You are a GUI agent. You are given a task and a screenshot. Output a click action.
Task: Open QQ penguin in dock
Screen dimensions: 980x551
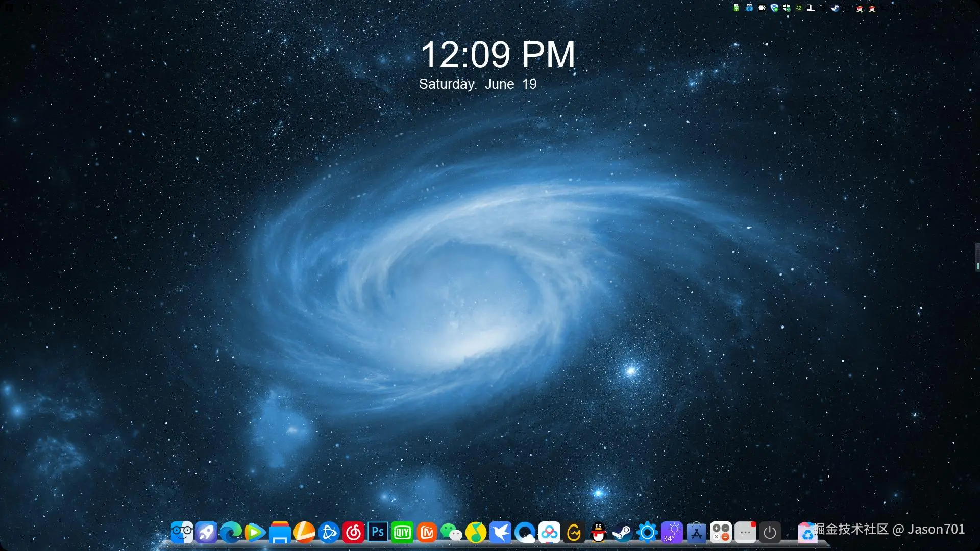click(x=598, y=533)
